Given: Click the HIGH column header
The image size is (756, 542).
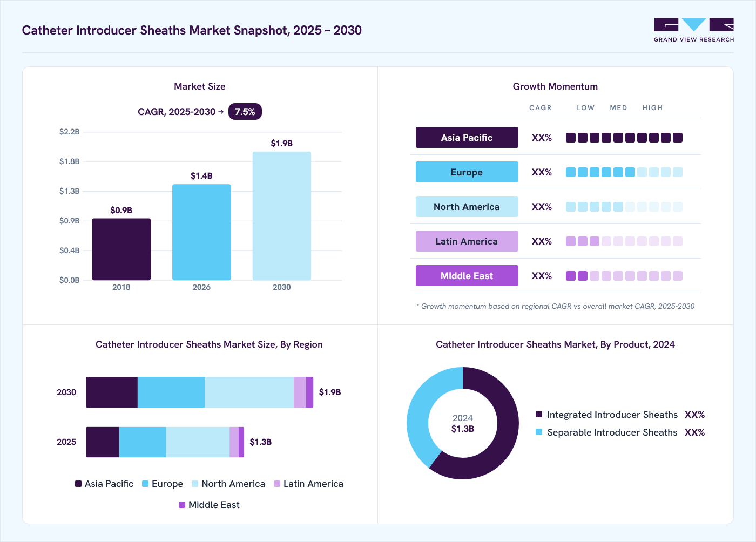Looking at the screenshot, I should (x=652, y=108).
